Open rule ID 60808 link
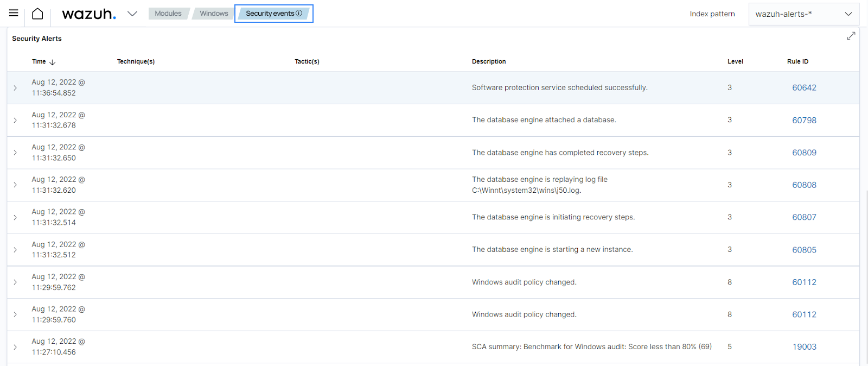Image resolution: width=868 pixels, height=366 pixels. coord(804,185)
